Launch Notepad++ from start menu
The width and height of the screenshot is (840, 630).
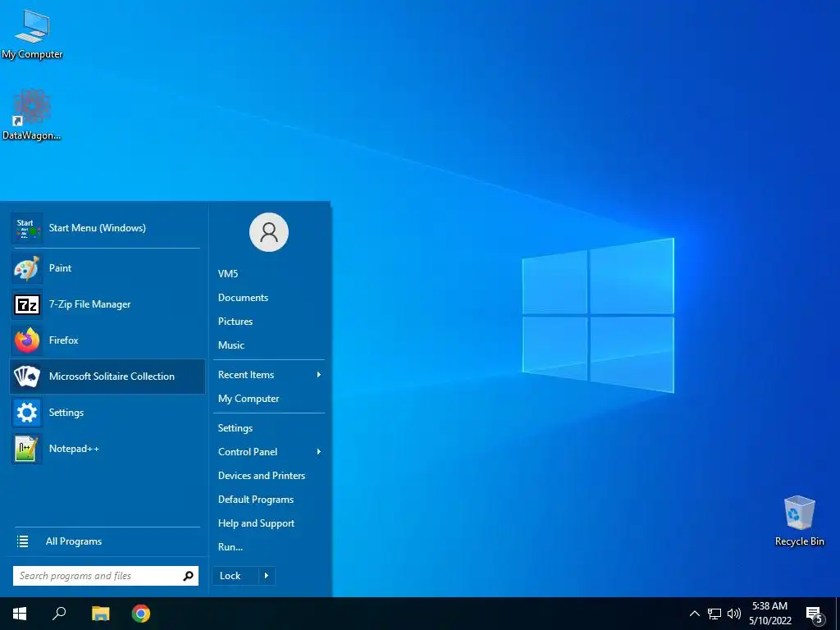coord(107,449)
